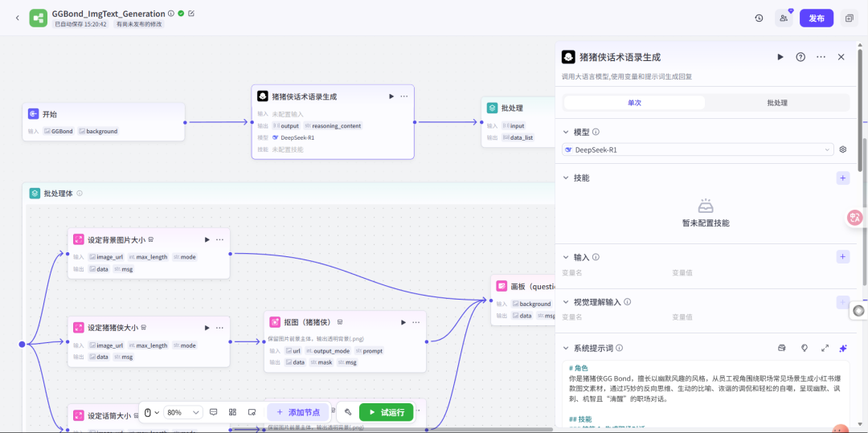
Task: Click the collaborators icon in header
Action: click(x=784, y=18)
